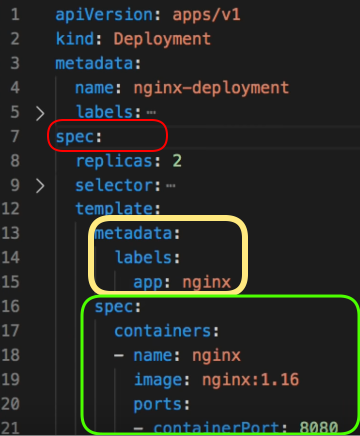360x436 pixels.
Task: Select line number 7 in gutter
Action: 15,137
